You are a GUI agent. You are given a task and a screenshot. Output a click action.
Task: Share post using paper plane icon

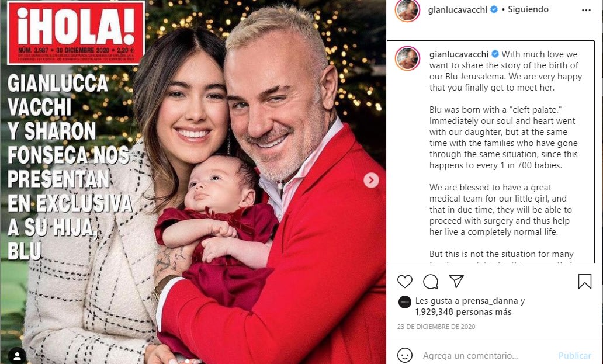click(x=456, y=282)
